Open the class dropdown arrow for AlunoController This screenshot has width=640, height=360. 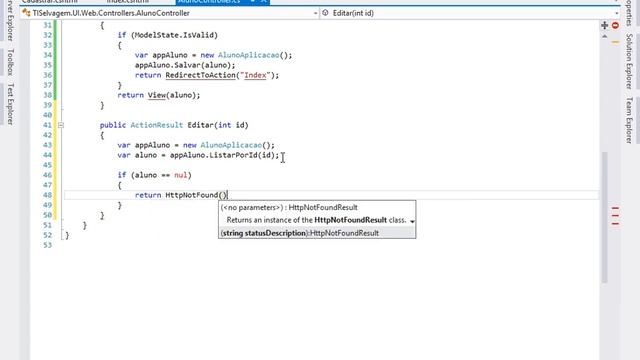point(315,13)
